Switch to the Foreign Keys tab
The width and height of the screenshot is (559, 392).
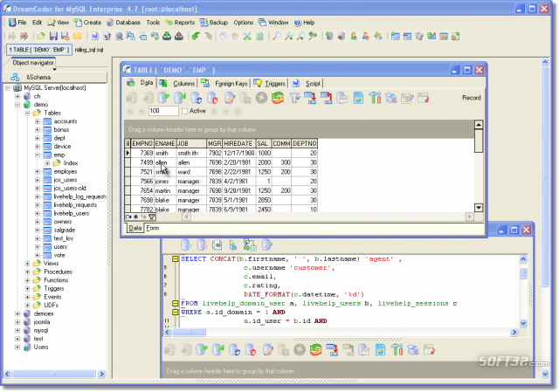coord(231,83)
